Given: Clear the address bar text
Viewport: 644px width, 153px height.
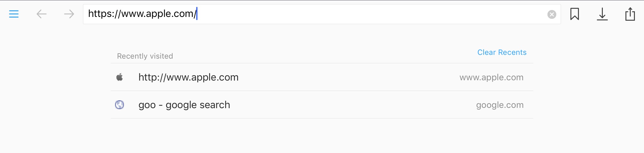Looking at the screenshot, I should 552,14.
